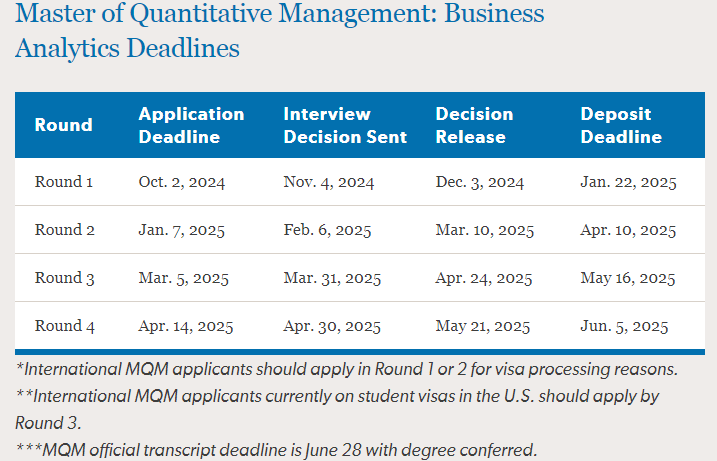Click the Round 4 row label
The width and height of the screenshot is (717, 461).
pos(64,326)
